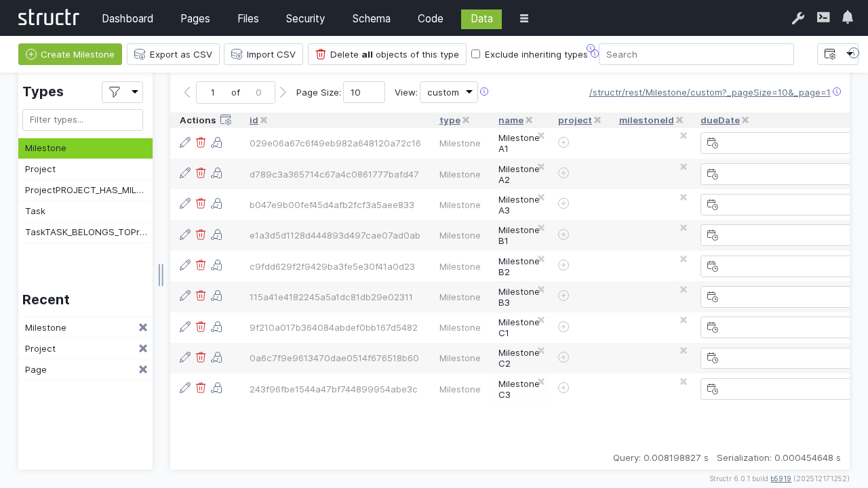Remove Project from Recent list
The height and width of the screenshot is (488, 868).
coord(143,348)
